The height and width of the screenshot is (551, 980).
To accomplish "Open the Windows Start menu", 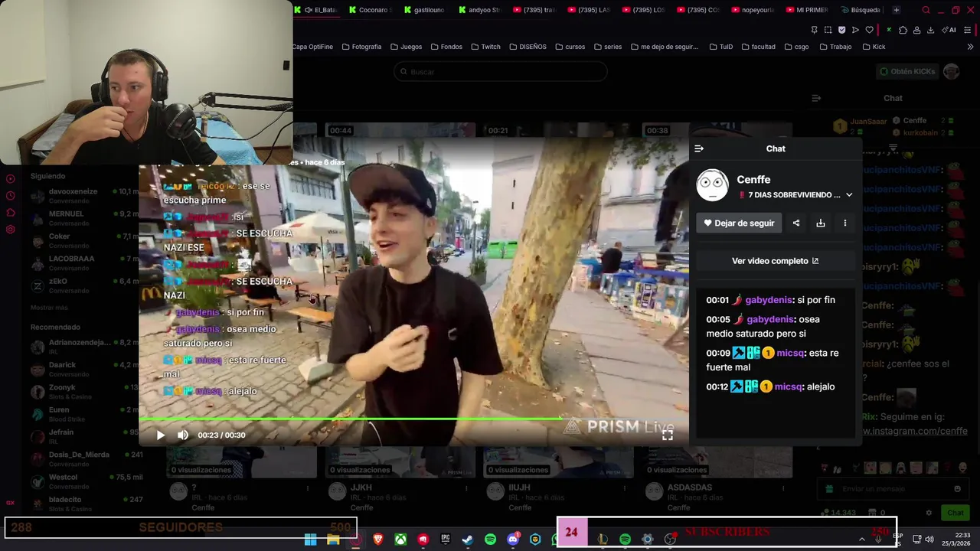I will pyautogui.click(x=310, y=540).
